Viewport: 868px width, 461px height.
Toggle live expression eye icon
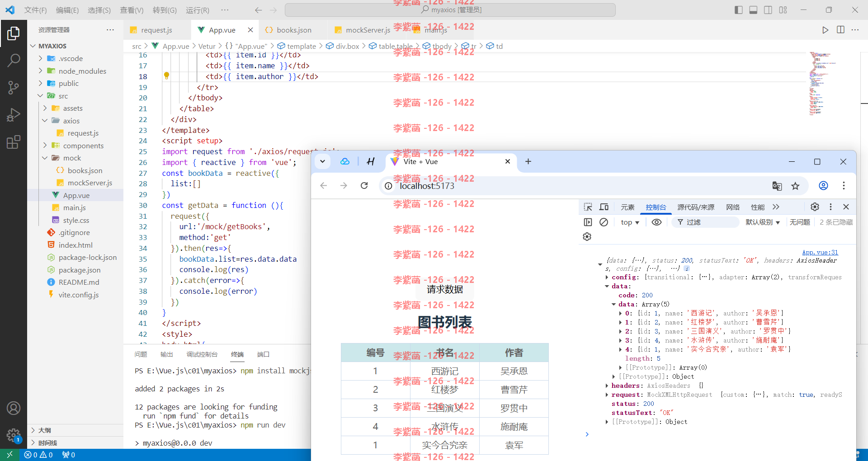click(656, 222)
